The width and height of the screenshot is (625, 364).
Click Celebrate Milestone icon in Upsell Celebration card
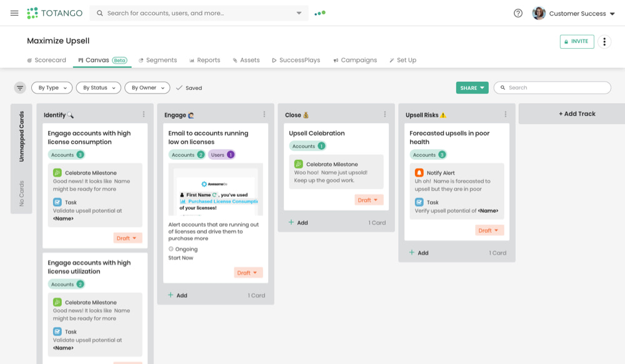tap(299, 164)
